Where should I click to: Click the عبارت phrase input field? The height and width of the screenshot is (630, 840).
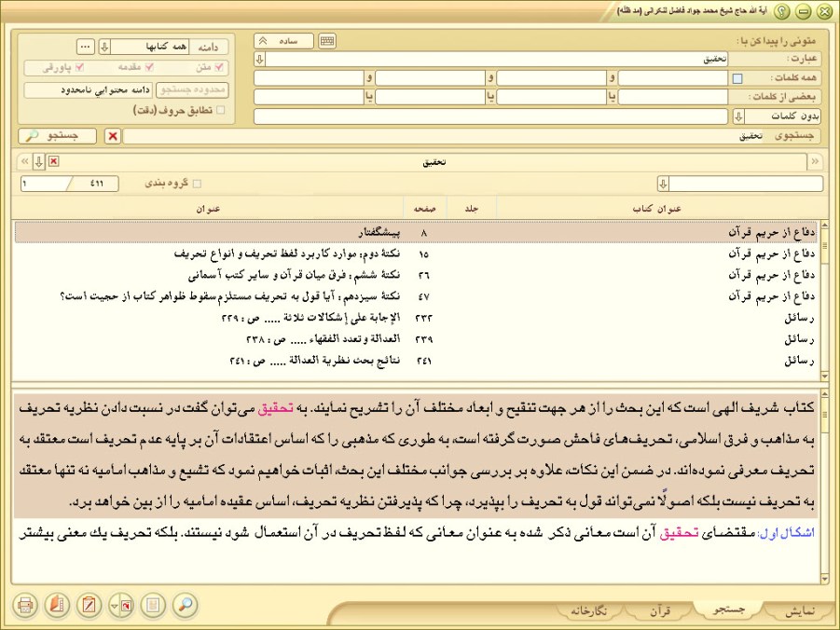494,60
